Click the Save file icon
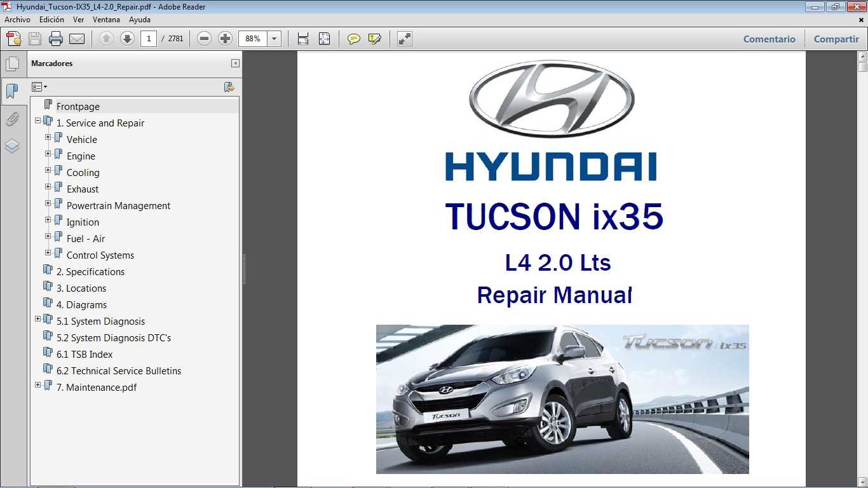This screenshot has width=868, height=488. coord(35,39)
